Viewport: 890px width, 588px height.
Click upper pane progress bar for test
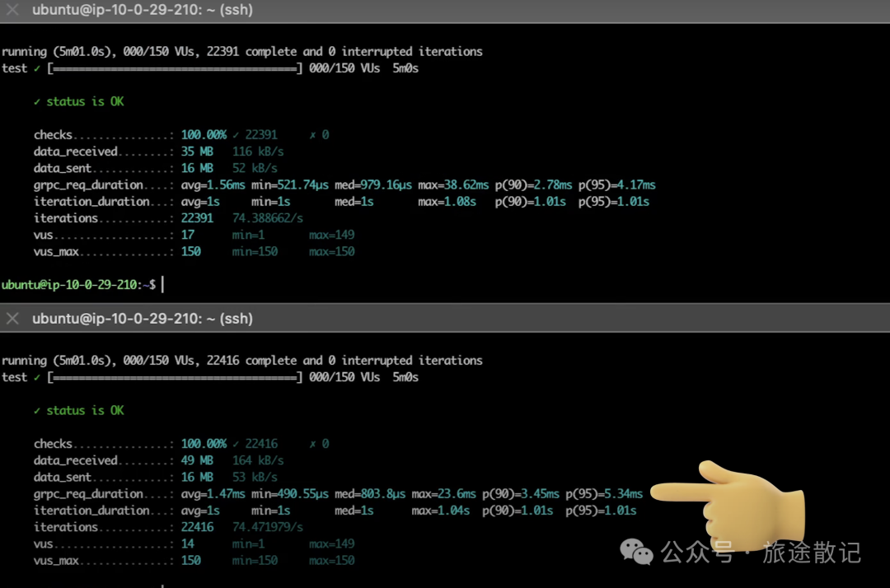[175, 68]
